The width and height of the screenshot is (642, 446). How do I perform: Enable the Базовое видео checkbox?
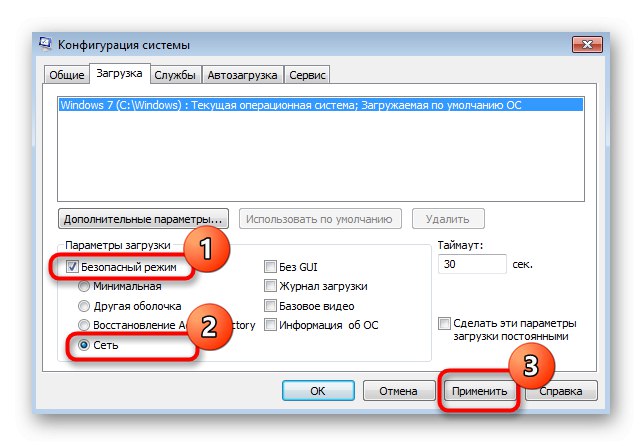pos(270,306)
